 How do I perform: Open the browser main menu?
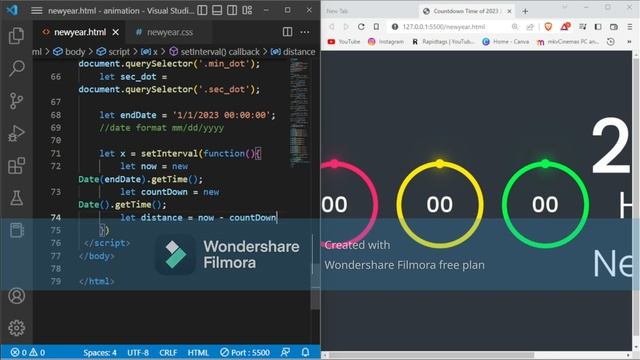pos(630,27)
